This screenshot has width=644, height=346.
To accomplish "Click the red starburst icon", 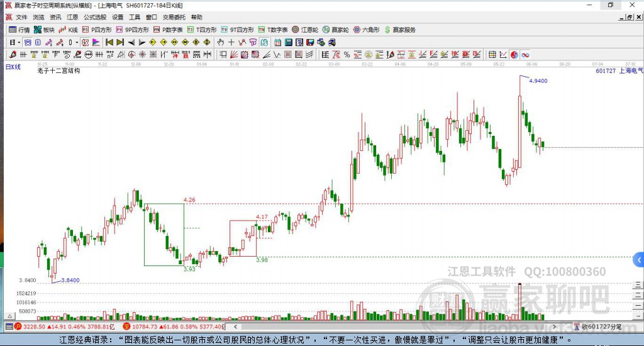I will click(142, 55).
